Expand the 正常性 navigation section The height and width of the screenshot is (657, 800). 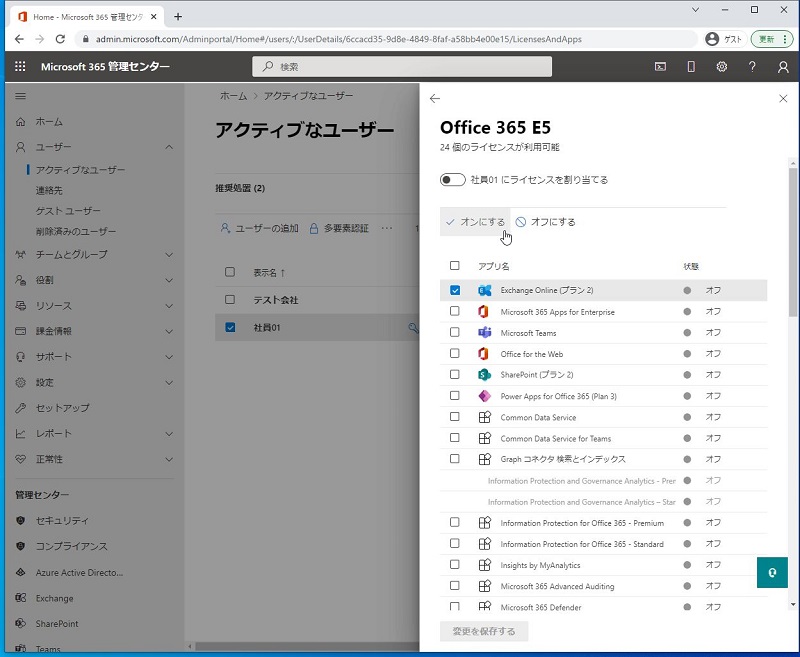[x=169, y=459]
